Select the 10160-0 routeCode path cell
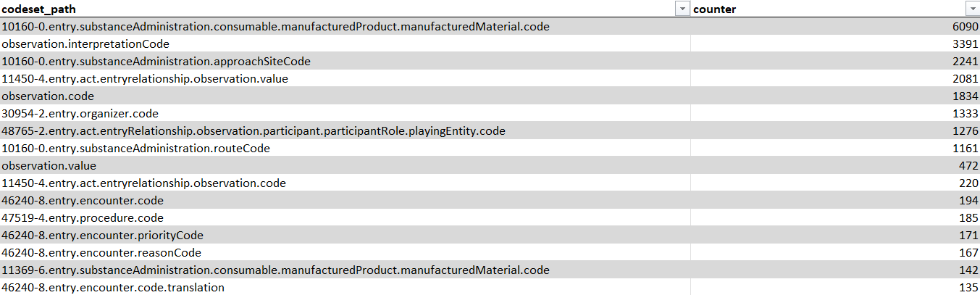Image resolution: width=980 pixels, height=295 pixels. 345,148
